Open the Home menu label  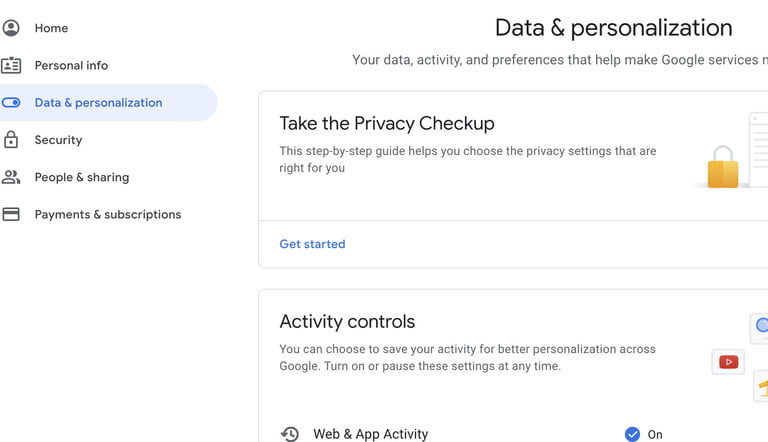point(51,28)
